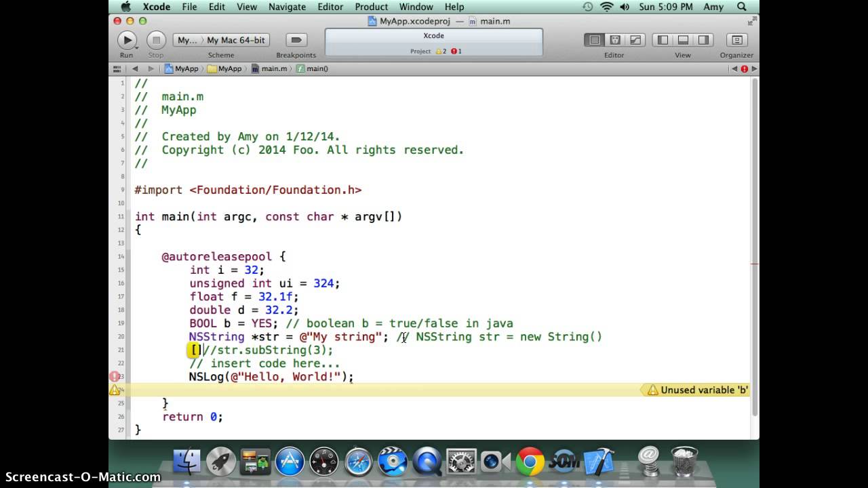Open MyApp folder in jump bar
The image size is (868, 488).
(x=224, y=68)
